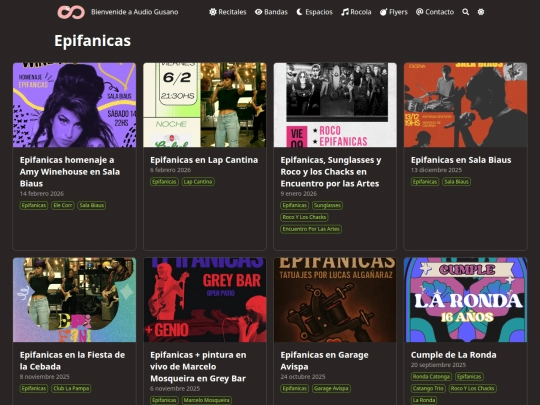Click Catango Trio tag

coord(428,388)
